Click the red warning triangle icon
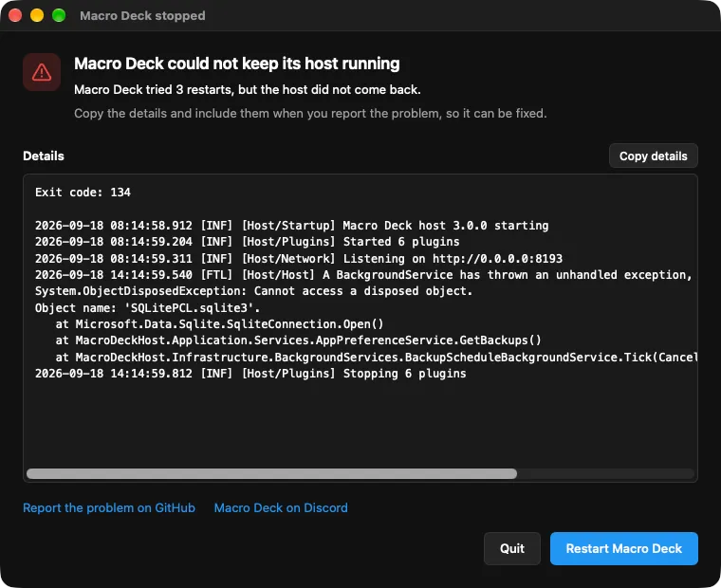 (42, 72)
